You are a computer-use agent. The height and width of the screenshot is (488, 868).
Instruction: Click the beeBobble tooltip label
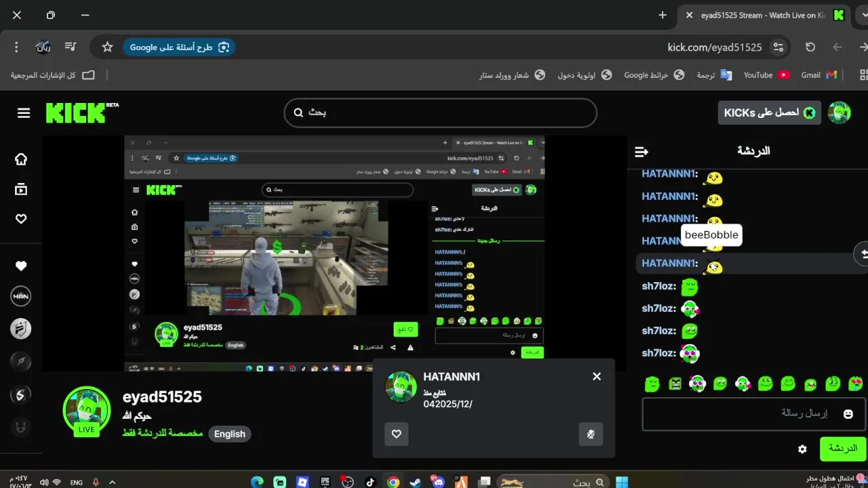[711, 235]
